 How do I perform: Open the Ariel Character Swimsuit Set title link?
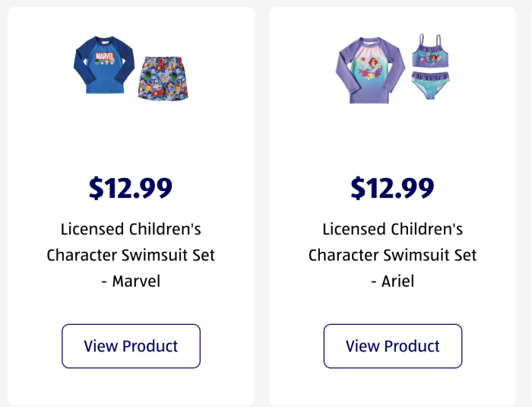point(393,255)
